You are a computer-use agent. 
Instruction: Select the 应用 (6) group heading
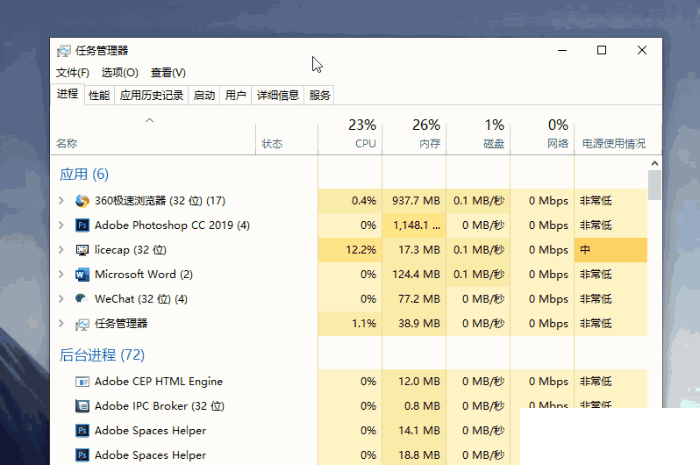click(84, 174)
